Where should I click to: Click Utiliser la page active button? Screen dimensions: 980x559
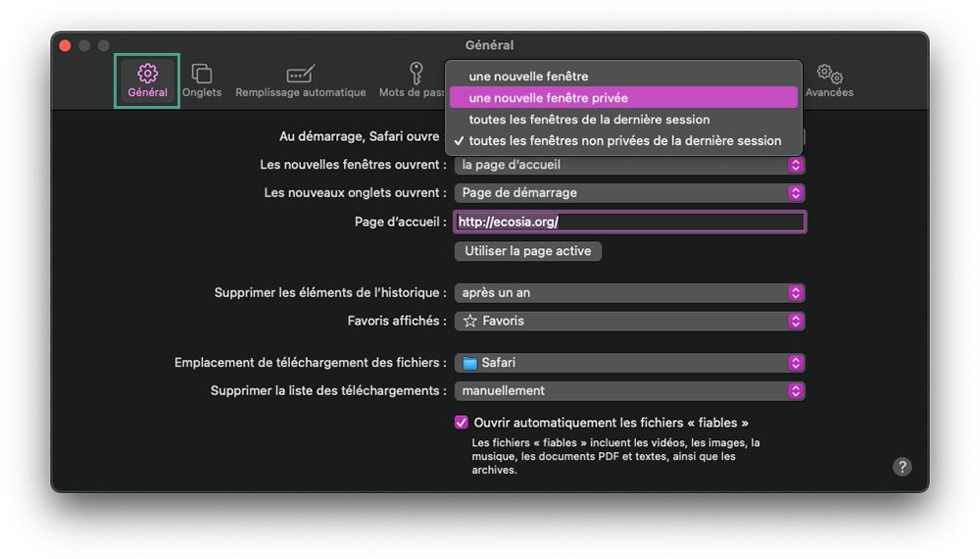[x=528, y=251]
